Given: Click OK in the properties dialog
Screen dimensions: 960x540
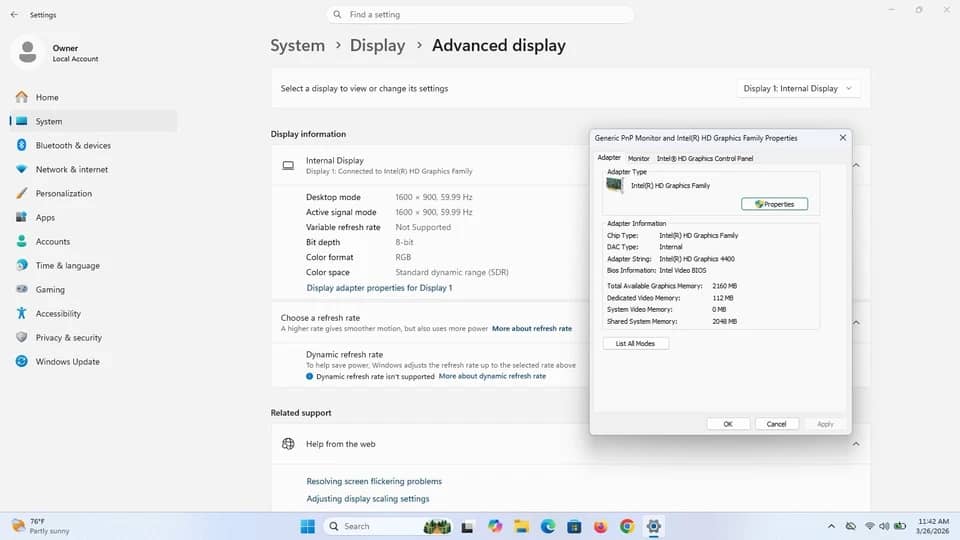Looking at the screenshot, I should (727, 424).
